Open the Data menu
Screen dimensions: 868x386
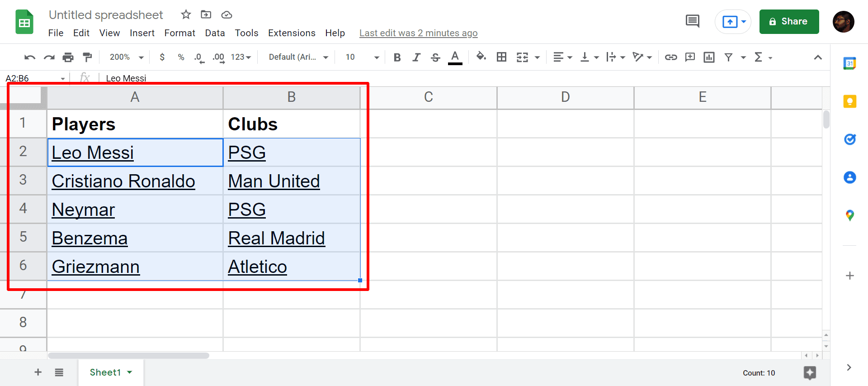[215, 33]
